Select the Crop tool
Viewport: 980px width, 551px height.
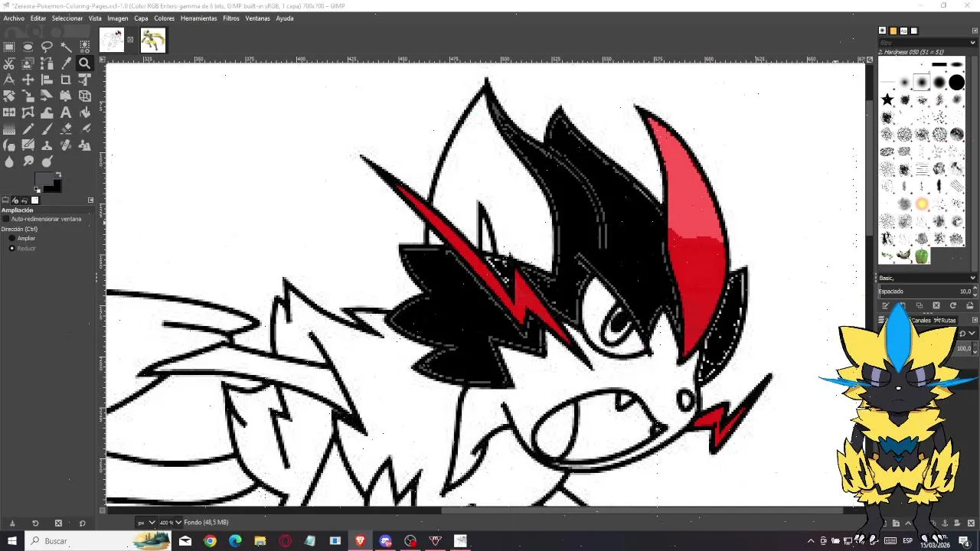[66, 80]
